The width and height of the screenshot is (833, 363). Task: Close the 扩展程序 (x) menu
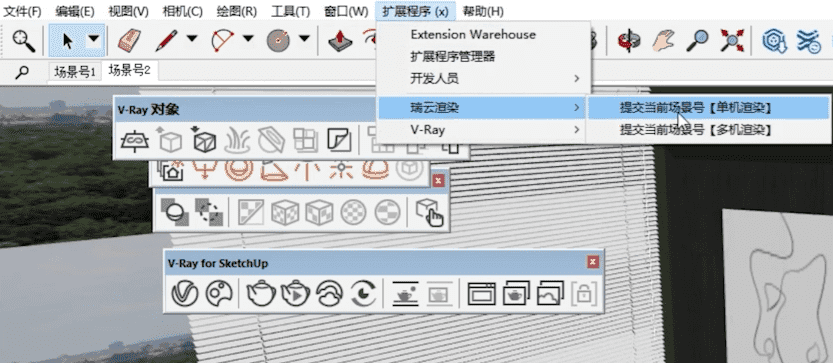[x=415, y=11]
